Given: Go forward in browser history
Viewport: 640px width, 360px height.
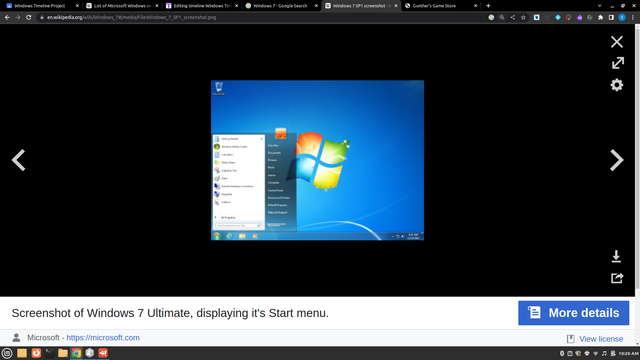Looking at the screenshot, I should tap(18, 18).
